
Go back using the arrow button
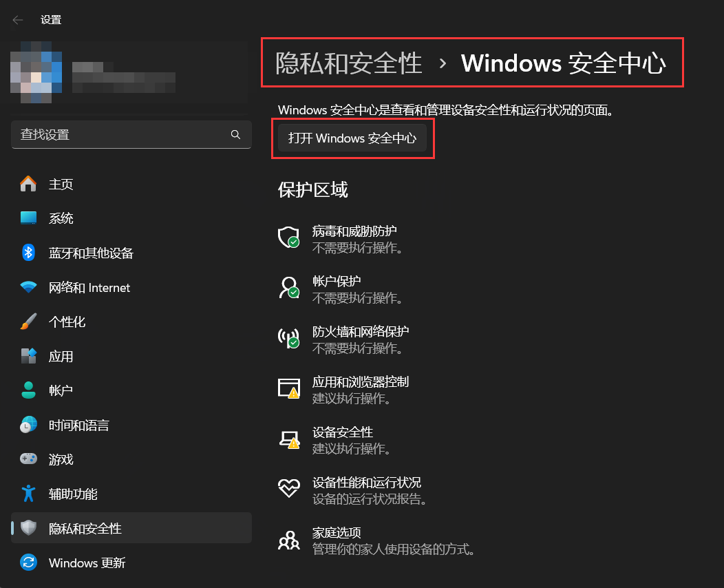pos(18,20)
